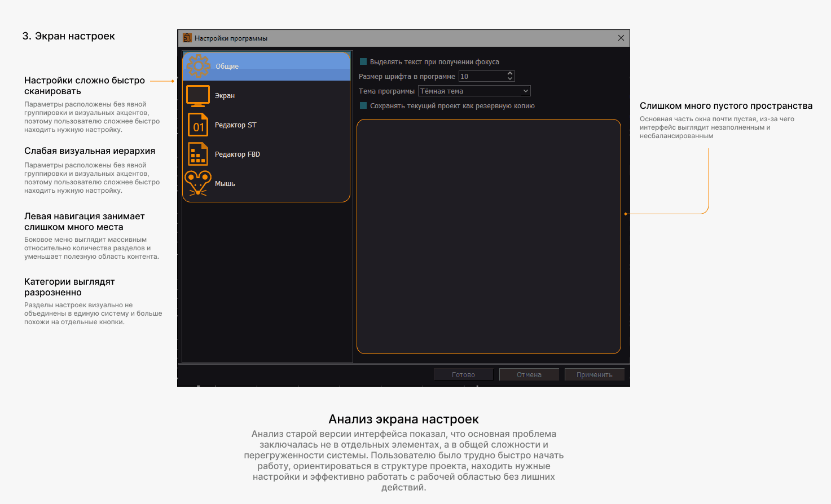Click the heading Левая навигация занимает слишком много места
This screenshot has width=831, height=504.
click(x=85, y=222)
